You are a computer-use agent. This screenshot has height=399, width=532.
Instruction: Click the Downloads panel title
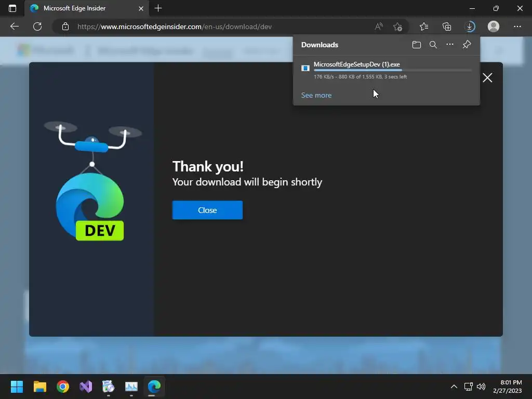point(320,45)
